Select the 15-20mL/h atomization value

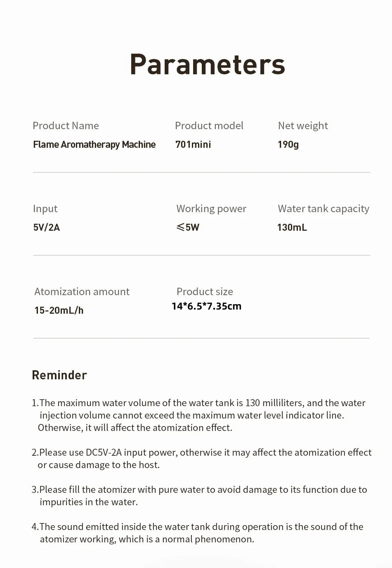[x=59, y=310]
